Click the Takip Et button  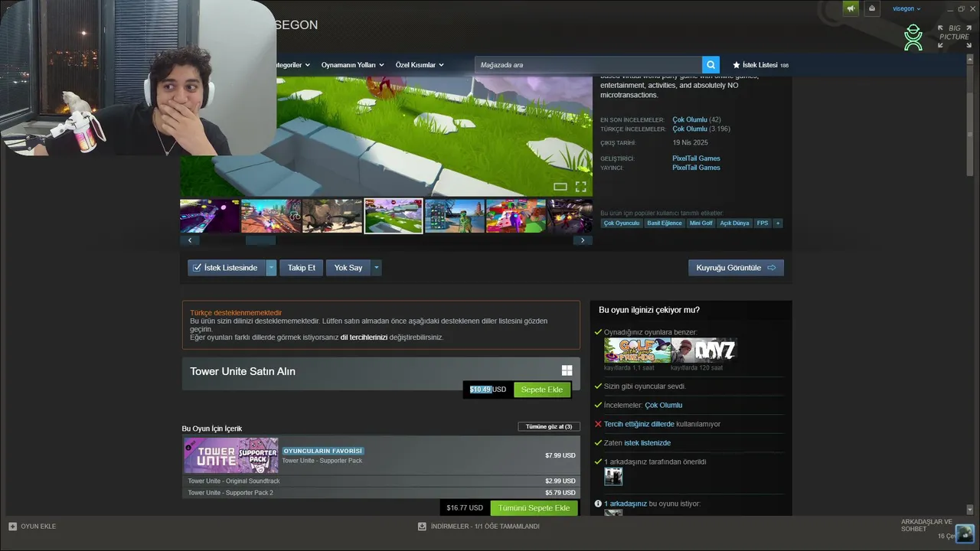301,268
